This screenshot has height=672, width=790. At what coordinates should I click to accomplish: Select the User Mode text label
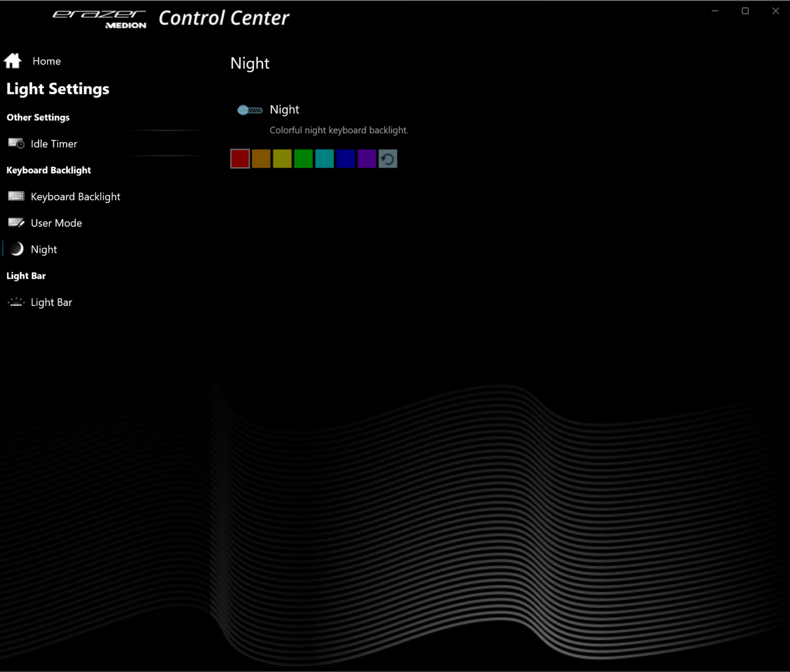tap(57, 223)
